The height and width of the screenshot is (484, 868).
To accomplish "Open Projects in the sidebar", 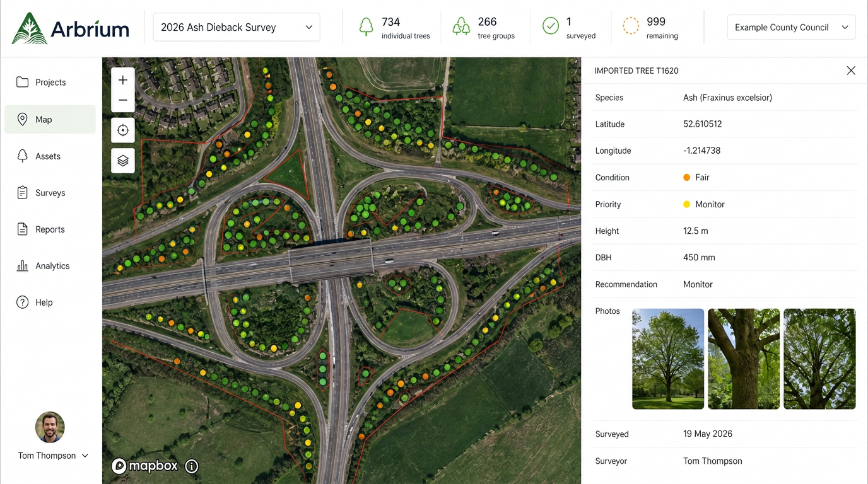I will coord(50,83).
